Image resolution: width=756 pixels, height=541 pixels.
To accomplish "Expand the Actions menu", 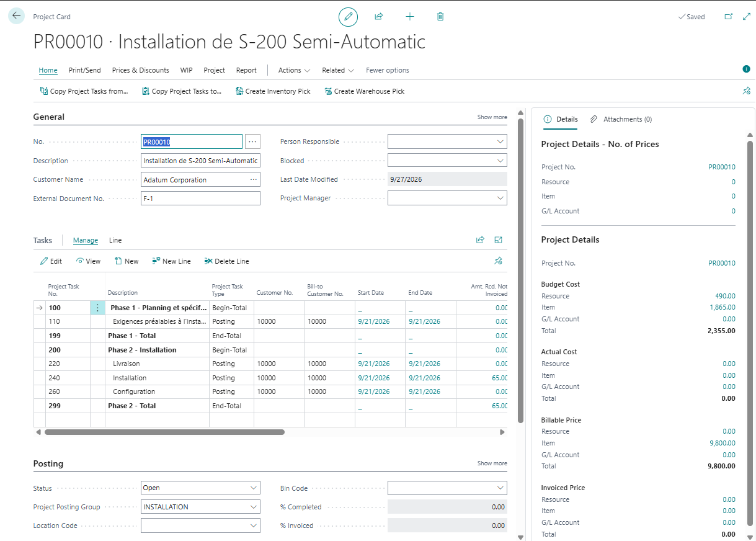I will click(x=295, y=70).
